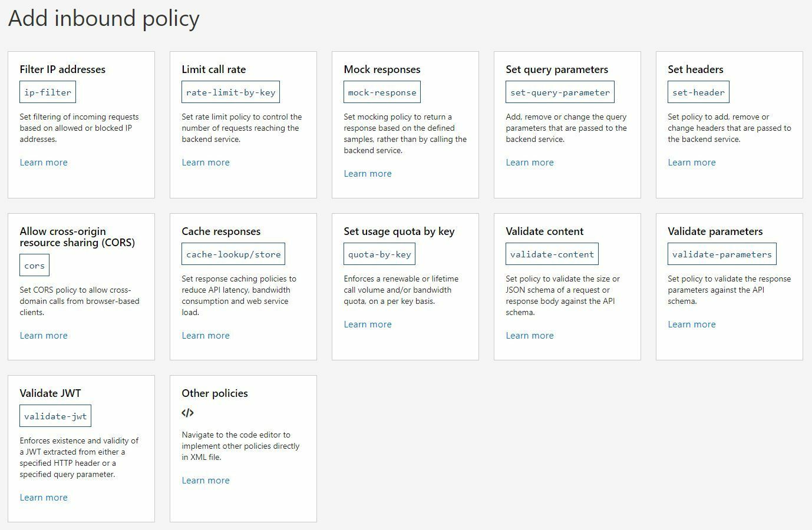Viewport: 812px width, 530px height.
Task: Select the validate-parameters policy tag
Action: coord(721,254)
